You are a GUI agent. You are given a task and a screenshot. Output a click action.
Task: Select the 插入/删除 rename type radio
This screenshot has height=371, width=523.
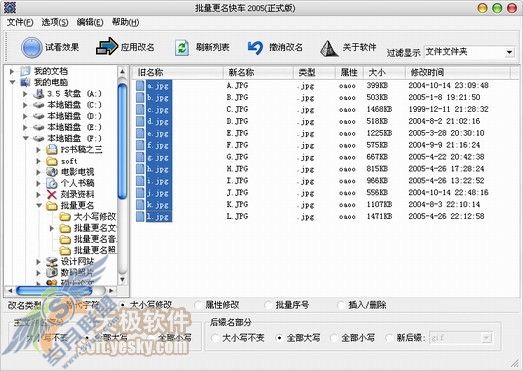[341, 305]
